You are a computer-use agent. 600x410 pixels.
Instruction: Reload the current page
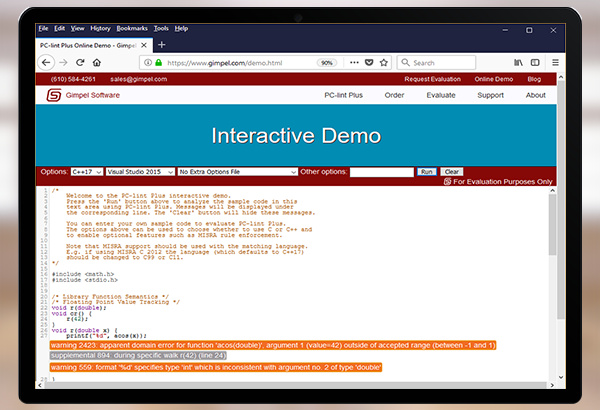tap(80, 62)
